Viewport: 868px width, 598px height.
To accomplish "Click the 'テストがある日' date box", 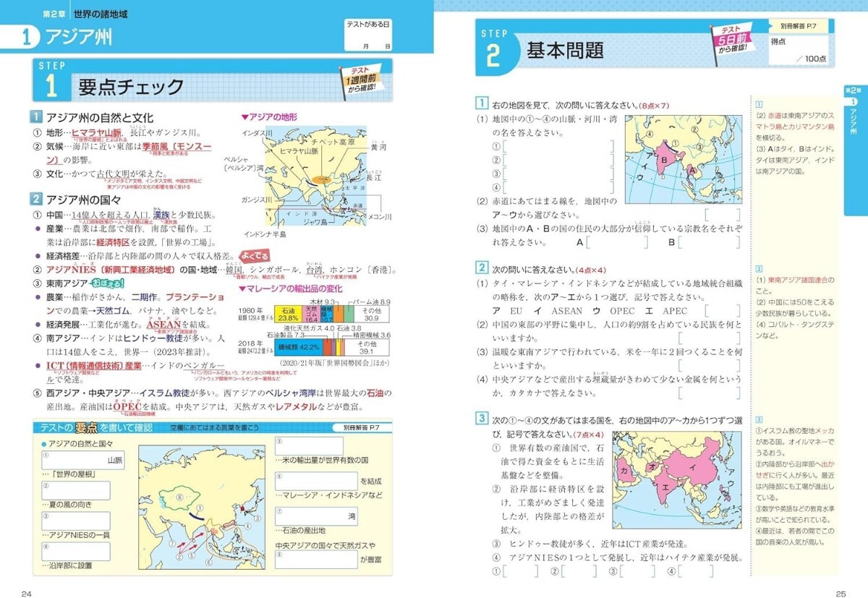I will point(370,35).
